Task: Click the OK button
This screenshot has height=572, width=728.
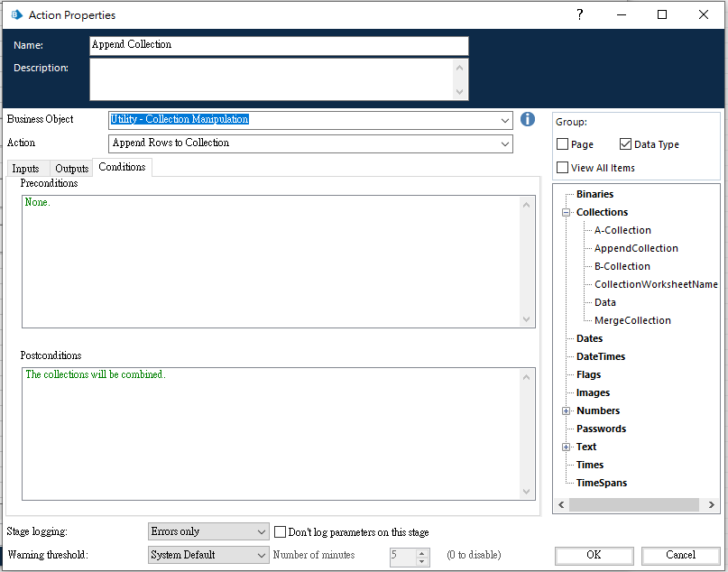Action: pos(594,555)
